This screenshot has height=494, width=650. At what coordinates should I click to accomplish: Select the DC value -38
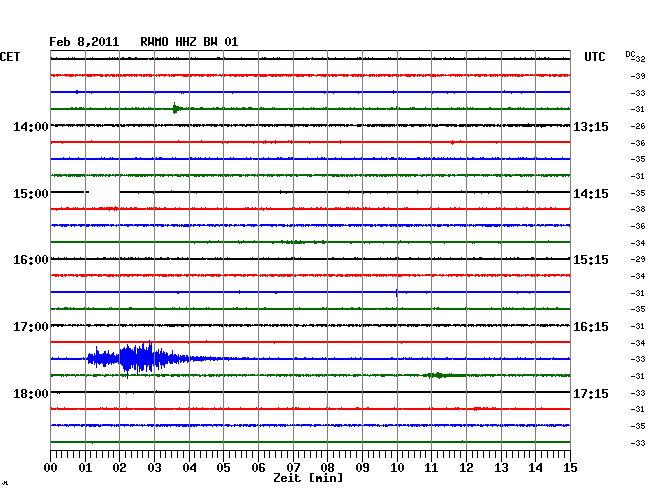638,209
